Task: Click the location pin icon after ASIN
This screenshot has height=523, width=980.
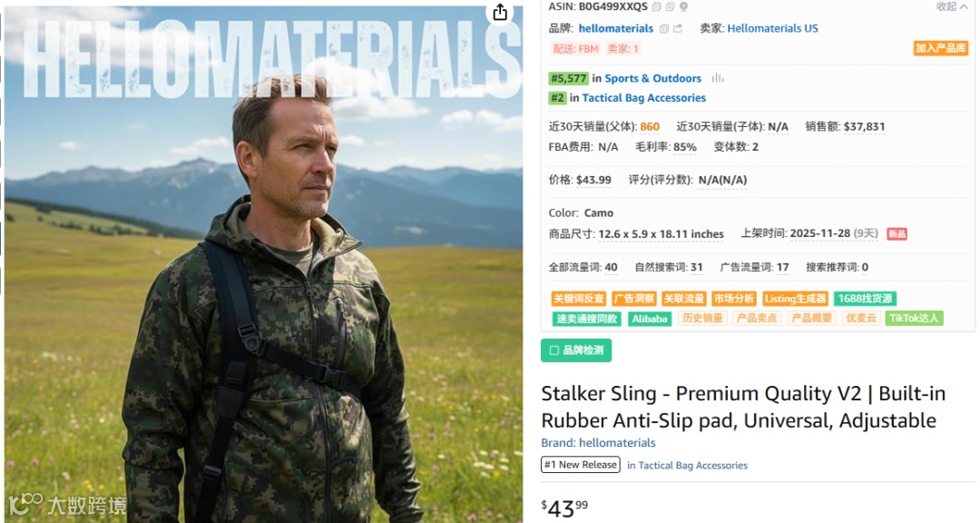Action: tap(684, 7)
